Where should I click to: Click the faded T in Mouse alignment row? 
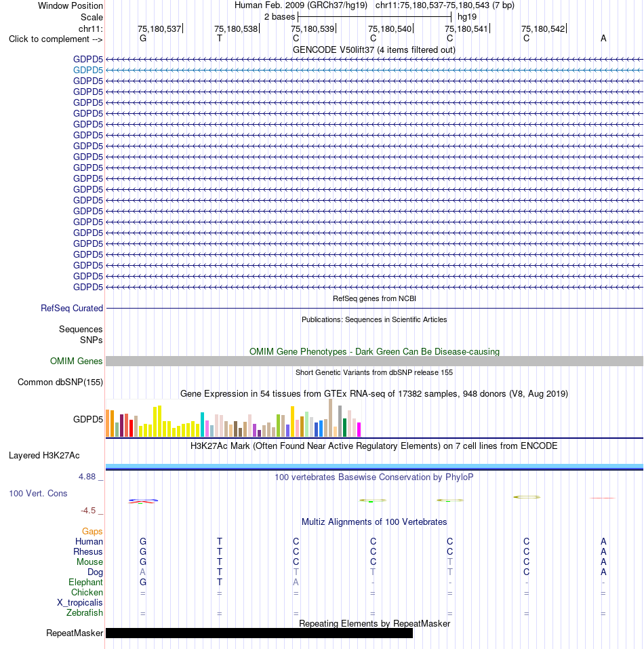click(x=449, y=562)
